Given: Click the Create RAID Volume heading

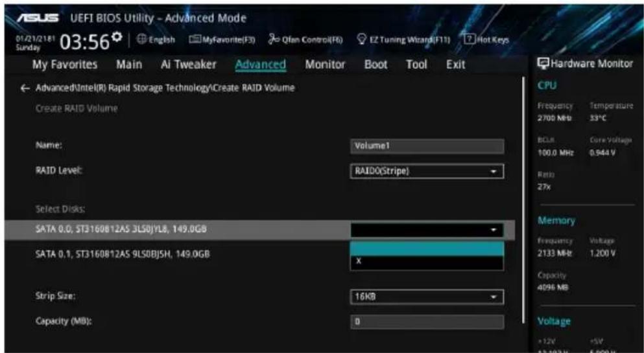Looking at the screenshot, I should click(77, 109).
